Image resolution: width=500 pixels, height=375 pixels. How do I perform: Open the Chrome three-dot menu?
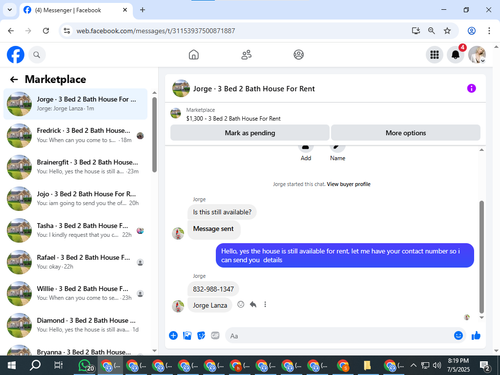pyautogui.click(x=489, y=31)
